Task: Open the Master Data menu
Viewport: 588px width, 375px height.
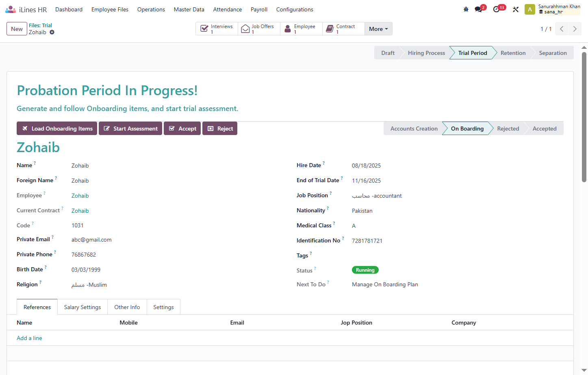Action: (189, 9)
